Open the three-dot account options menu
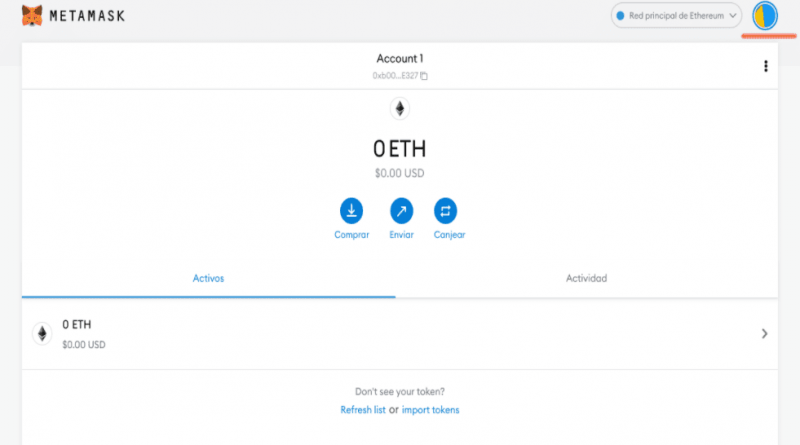 (x=766, y=66)
